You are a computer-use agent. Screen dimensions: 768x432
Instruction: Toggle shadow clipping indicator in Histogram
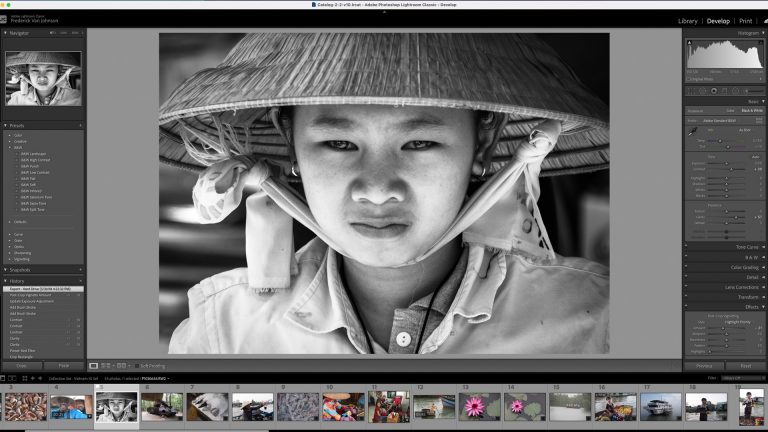(690, 43)
